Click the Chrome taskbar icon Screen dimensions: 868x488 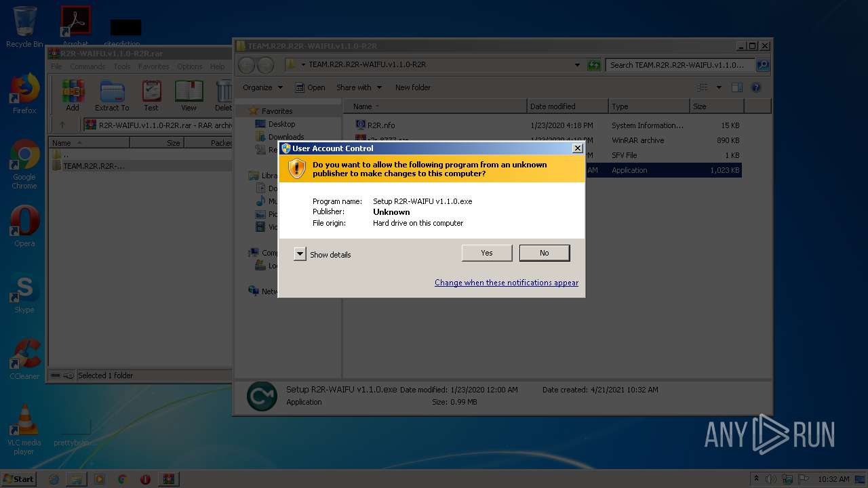coord(123,479)
